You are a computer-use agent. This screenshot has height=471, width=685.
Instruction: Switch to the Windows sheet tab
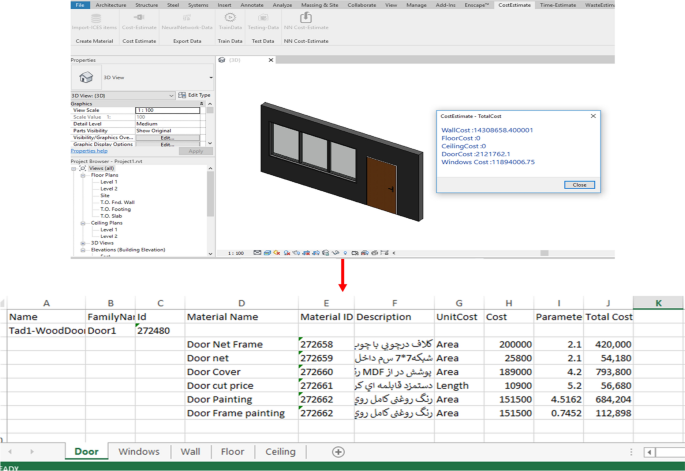[139, 452]
